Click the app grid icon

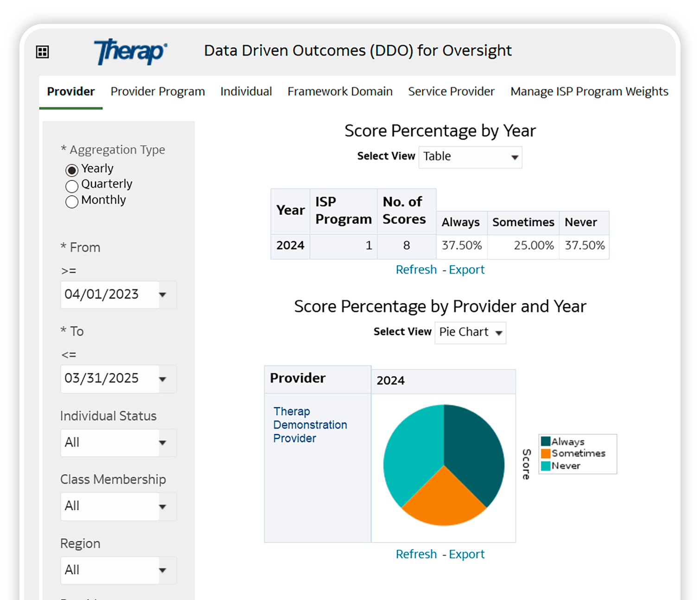(x=42, y=51)
